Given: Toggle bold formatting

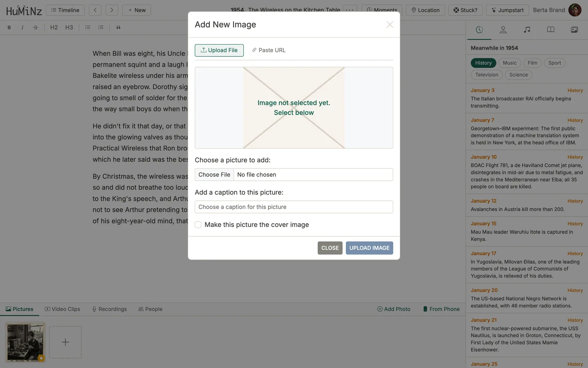Looking at the screenshot, I should (9, 27).
